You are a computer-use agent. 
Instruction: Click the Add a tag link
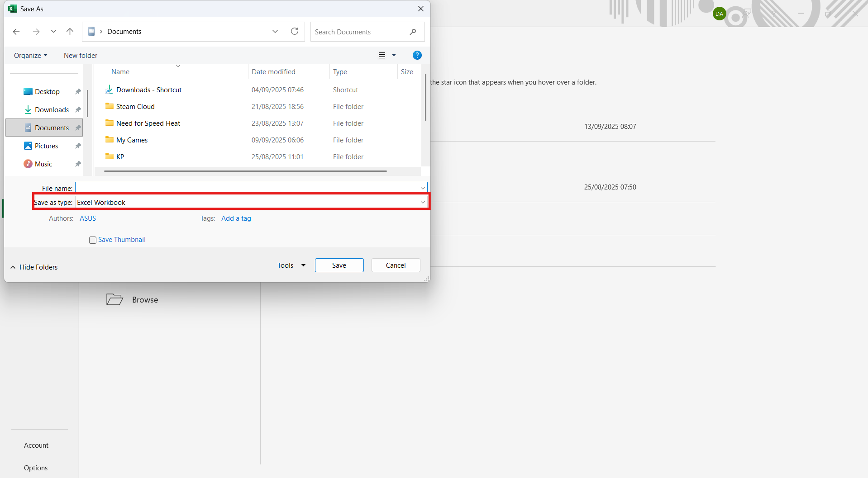236,218
